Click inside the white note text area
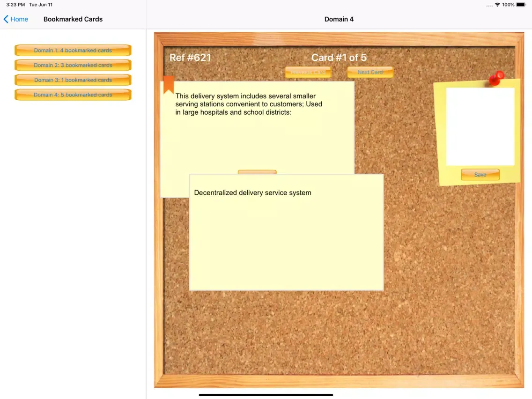532x399 pixels. click(x=480, y=126)
